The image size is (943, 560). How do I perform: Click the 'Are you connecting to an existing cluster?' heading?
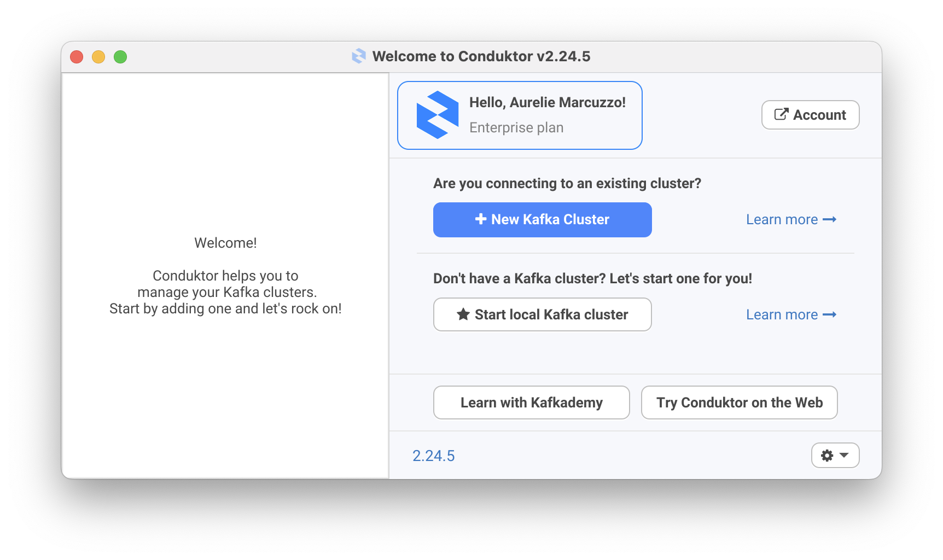[567, 183]
